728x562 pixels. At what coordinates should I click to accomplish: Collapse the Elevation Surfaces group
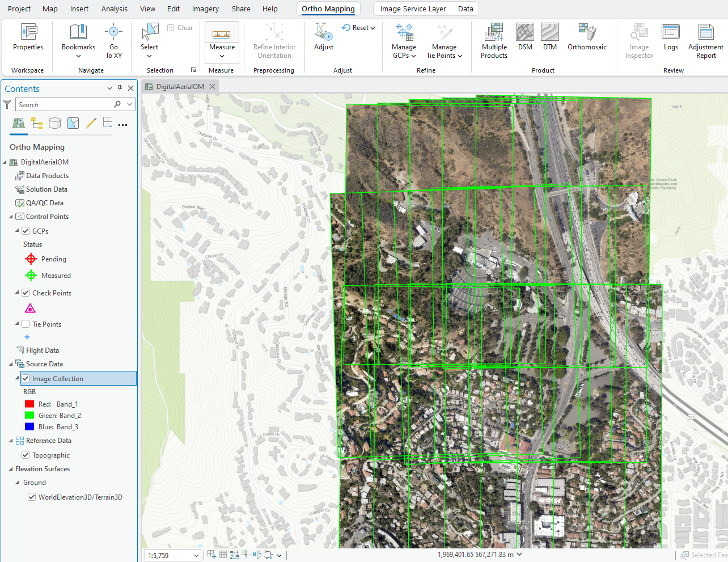[11, 469]
